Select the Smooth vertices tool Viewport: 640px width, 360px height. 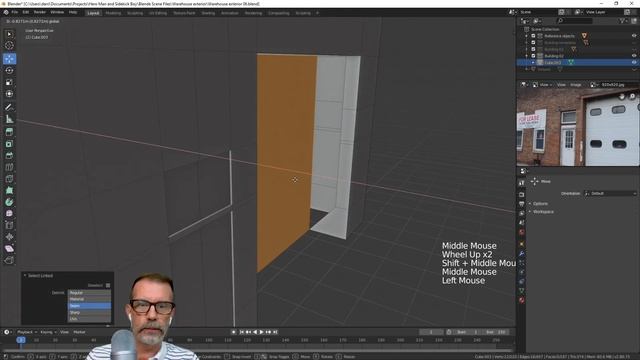[x=9, y=213]
